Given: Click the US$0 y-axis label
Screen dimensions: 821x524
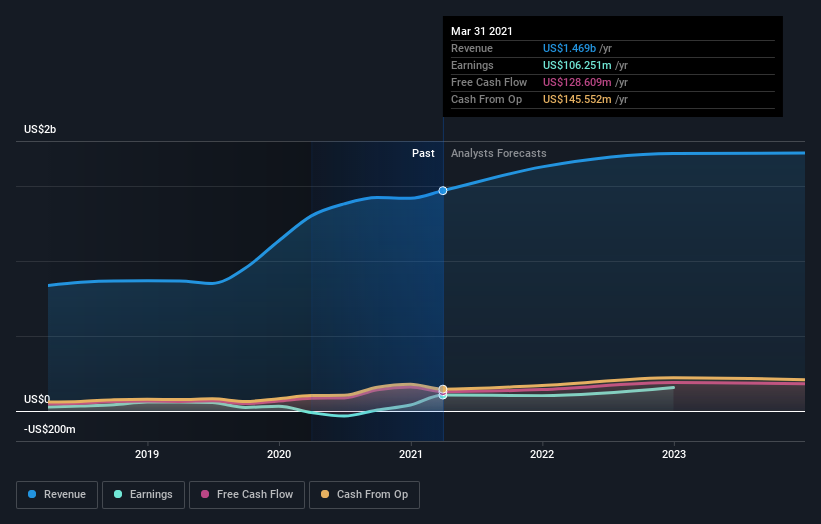Looking at the screenshot, I should pos(37,399).
